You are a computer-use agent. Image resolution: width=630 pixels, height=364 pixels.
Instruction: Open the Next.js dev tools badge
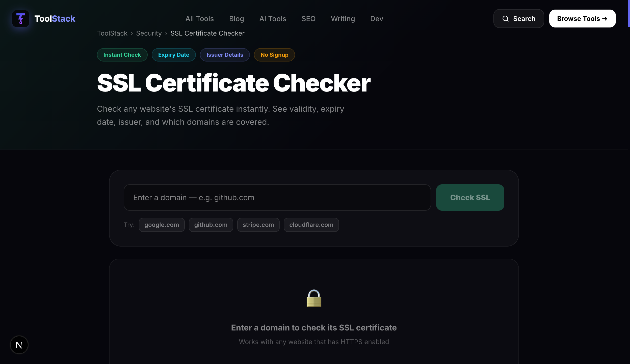tap(19, 345)
